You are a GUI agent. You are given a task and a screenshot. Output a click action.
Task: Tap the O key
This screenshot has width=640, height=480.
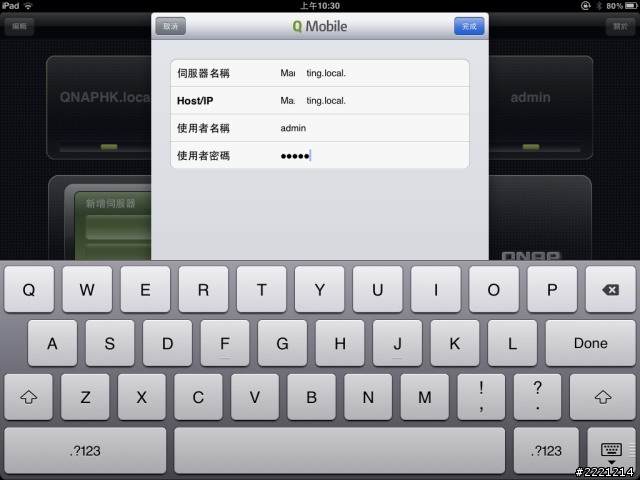click(494, 289)
